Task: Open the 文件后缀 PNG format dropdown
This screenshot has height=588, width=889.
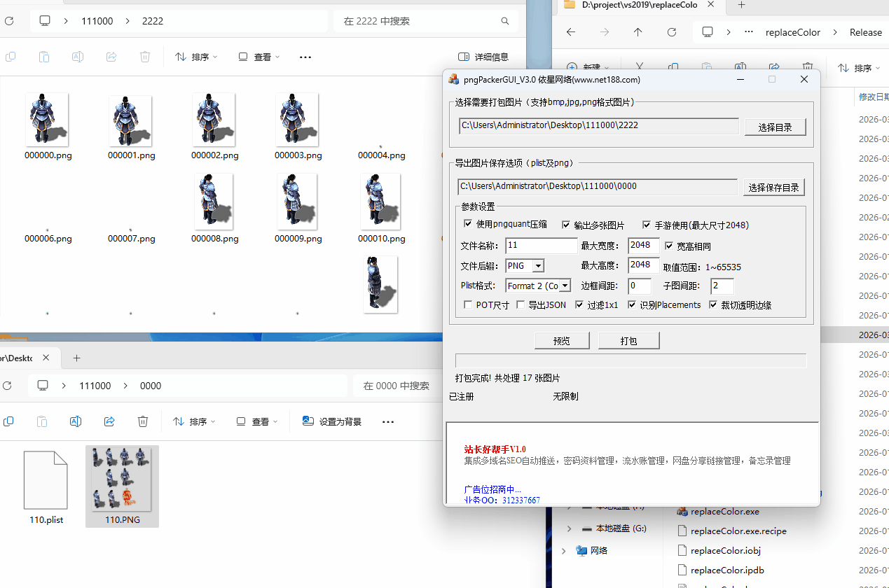Action: pyautogui.click(x=537, y=266)
